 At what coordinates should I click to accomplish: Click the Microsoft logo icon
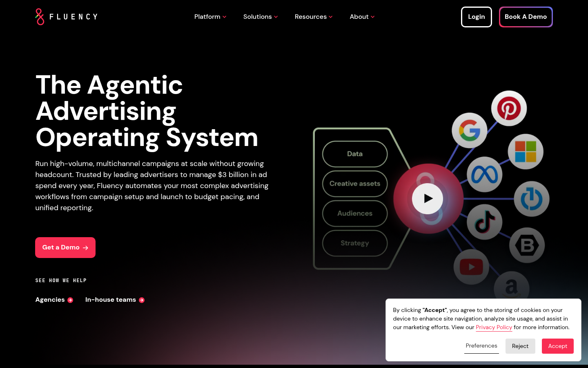[x=526, y=152]
